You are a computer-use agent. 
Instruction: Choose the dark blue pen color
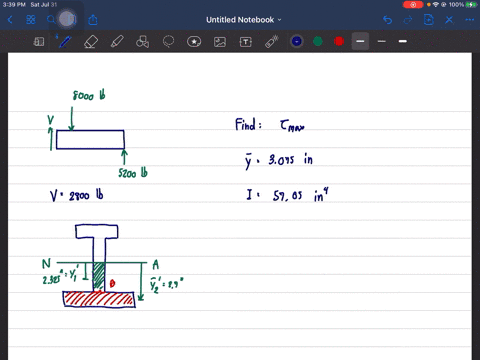[297, 41]
